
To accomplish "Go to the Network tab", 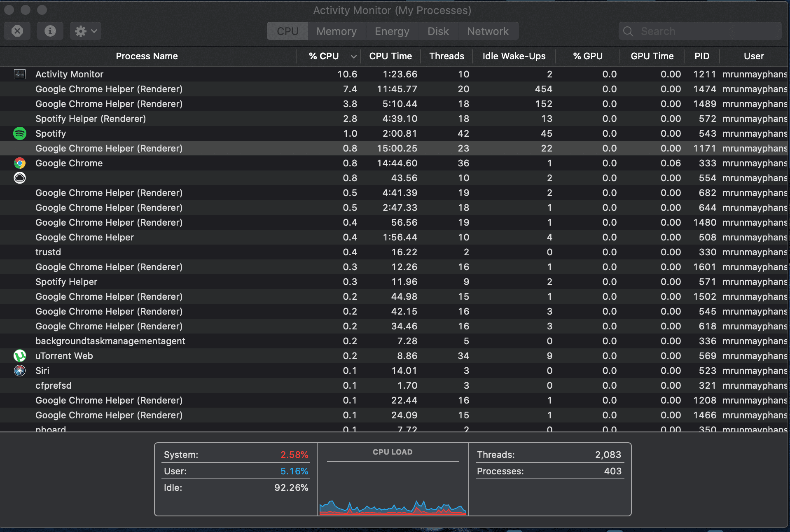I will [x=488, y=31].
